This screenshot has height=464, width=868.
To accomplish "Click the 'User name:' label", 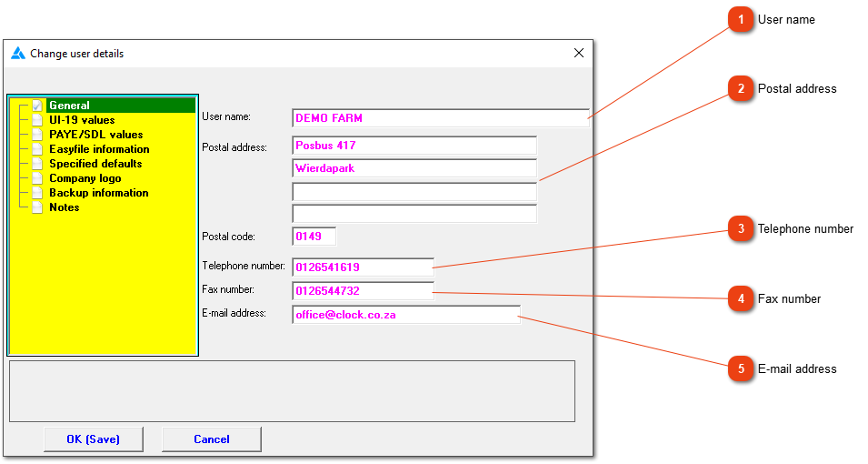I will tap(226, 116).
